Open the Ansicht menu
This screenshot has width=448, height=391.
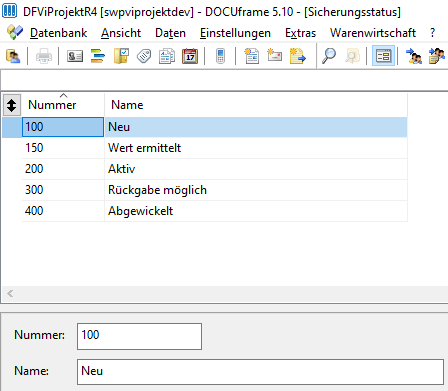point(121,33)
